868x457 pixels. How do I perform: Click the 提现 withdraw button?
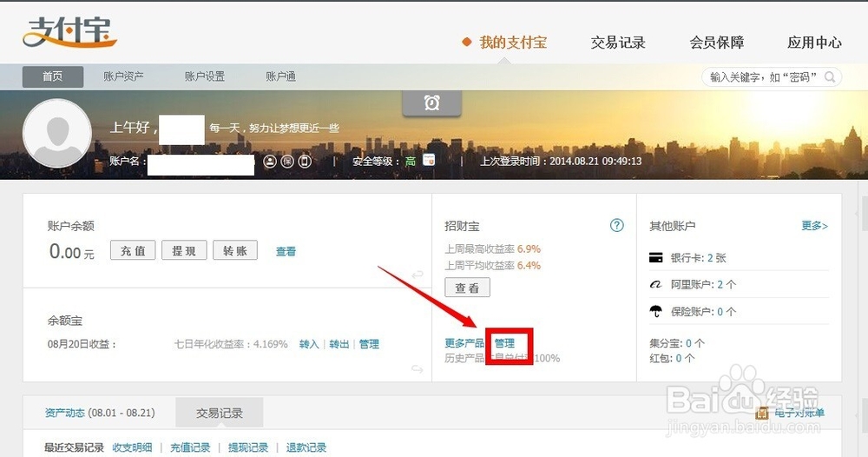click(x=184, y=250)
